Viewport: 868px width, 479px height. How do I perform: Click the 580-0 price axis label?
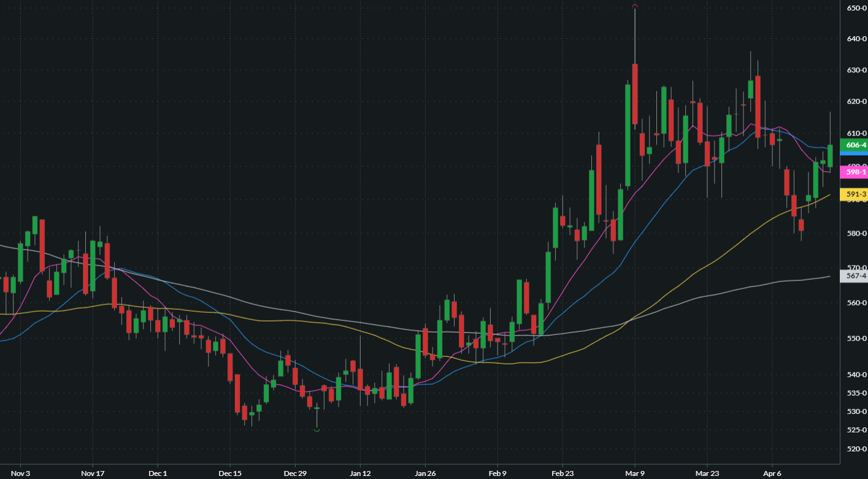tap(856, 234)
